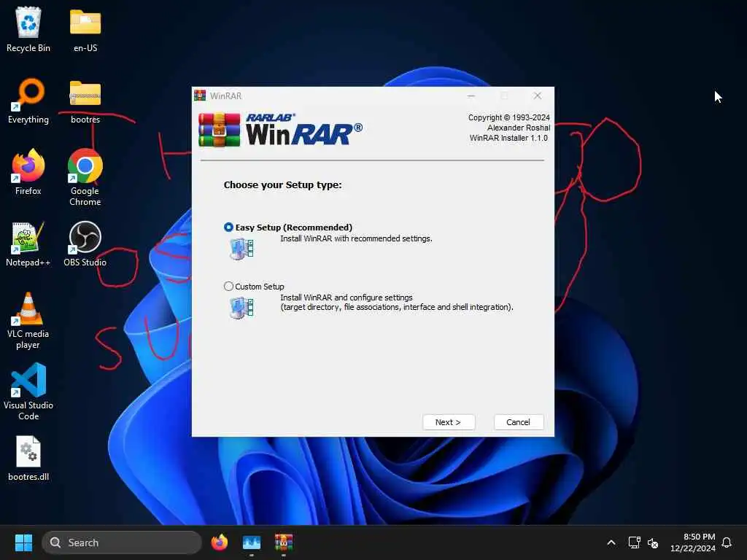This screenshot has width=747, height=560.
Task: Select the Custom Setup radio option
Action: pyautogui.click(x=228, y=286)
